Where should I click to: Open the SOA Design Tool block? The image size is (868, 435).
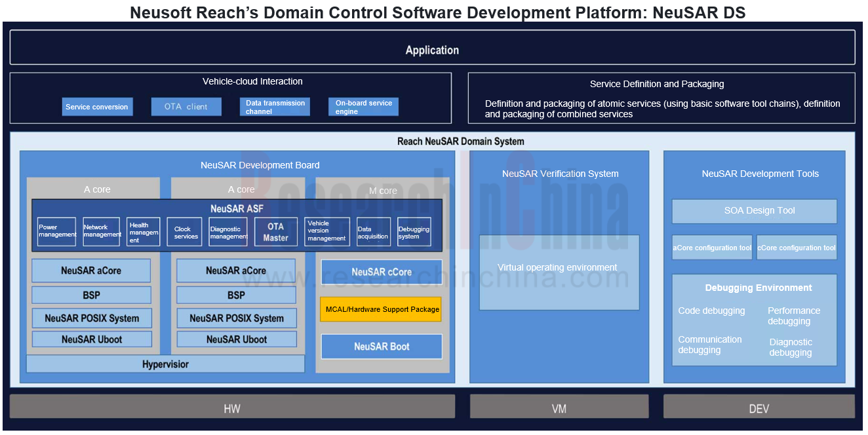tap(755, 212)
